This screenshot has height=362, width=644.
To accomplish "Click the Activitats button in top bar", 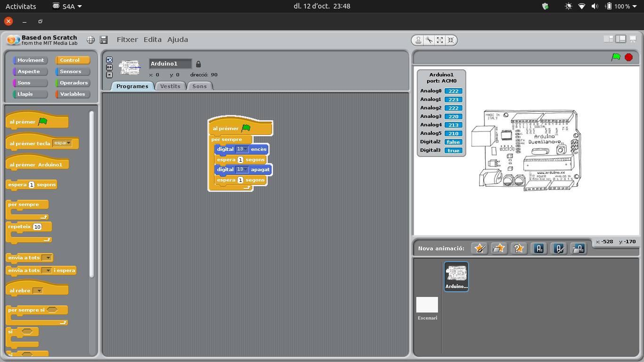I will [21, 6].
